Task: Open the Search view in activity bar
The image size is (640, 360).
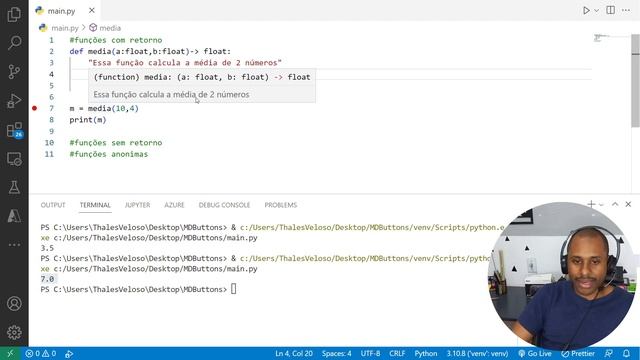Action: (x=14, y=42)
